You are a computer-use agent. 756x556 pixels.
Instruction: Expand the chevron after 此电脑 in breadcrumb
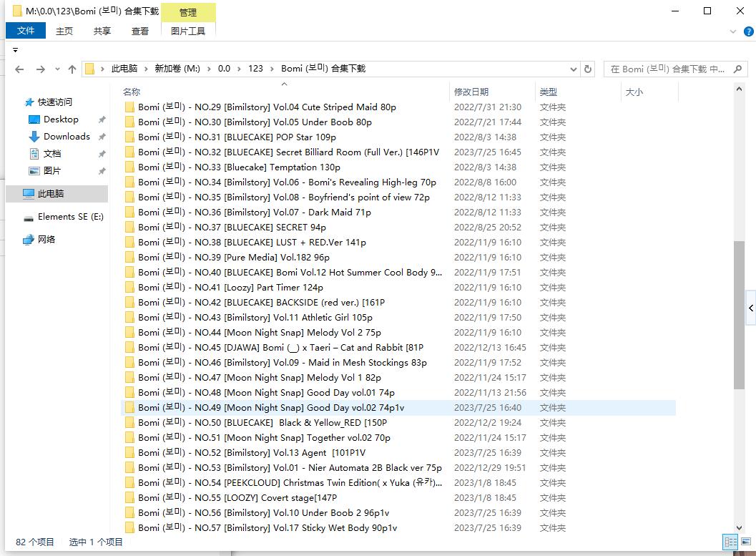[x=146, y=69]
